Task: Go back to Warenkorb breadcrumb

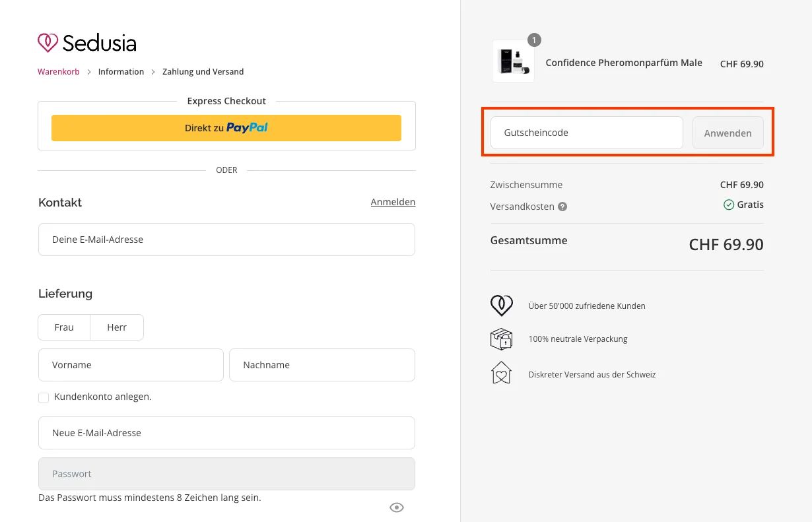Action: tap(58, 72)
